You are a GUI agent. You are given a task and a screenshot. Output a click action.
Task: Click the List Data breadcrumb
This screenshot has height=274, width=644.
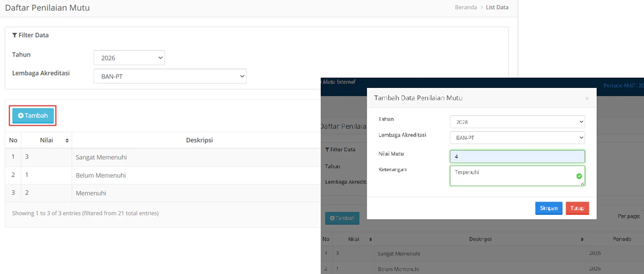tap(497, 7)
